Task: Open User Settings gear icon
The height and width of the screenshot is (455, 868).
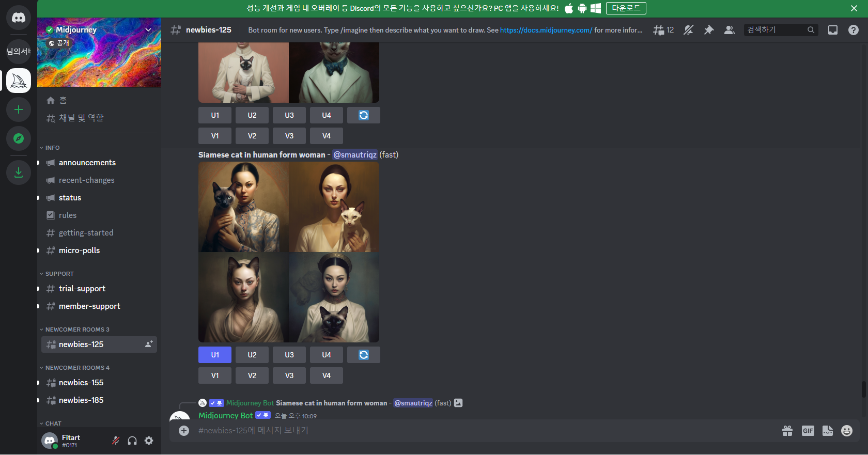Action: click(149, 441)
